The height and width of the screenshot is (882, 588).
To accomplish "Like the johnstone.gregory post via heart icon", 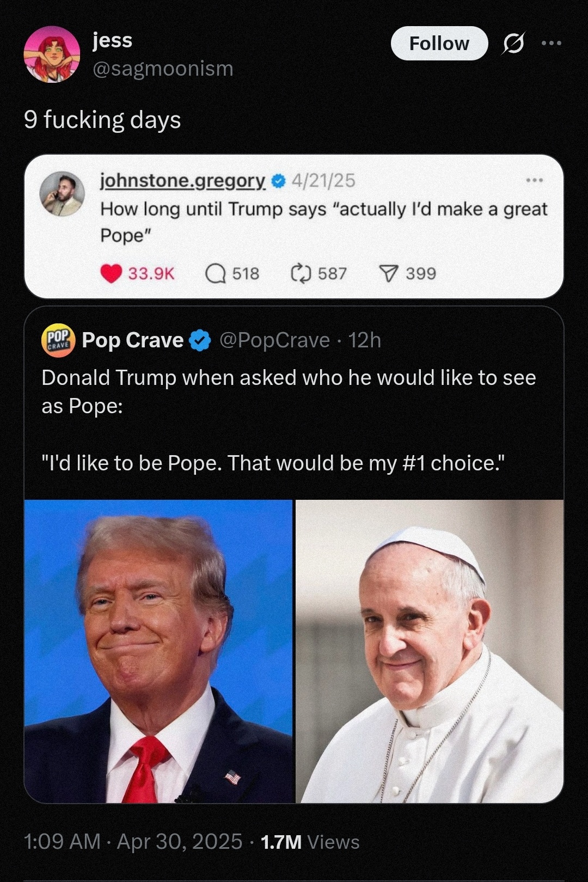I will [x=111, y=273].
